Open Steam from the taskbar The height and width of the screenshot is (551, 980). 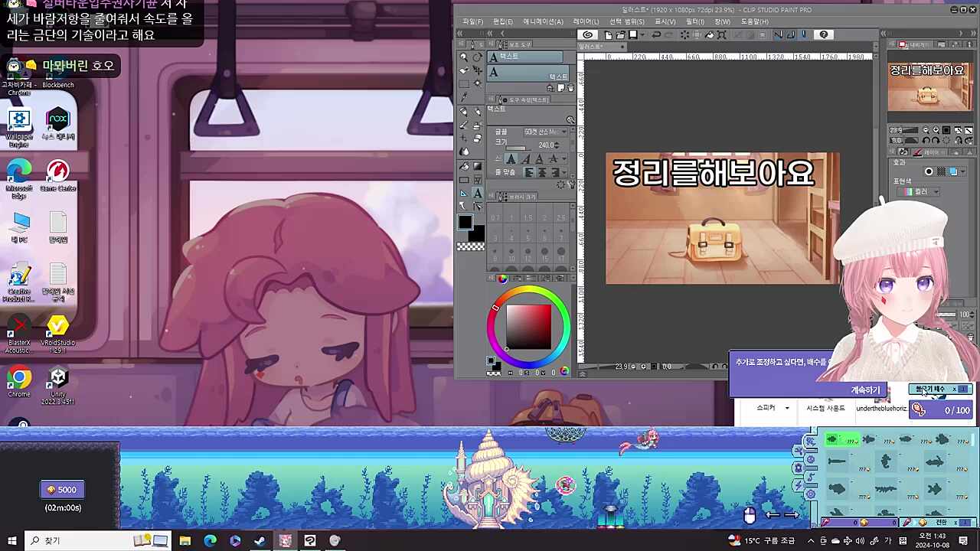[260, 540]
